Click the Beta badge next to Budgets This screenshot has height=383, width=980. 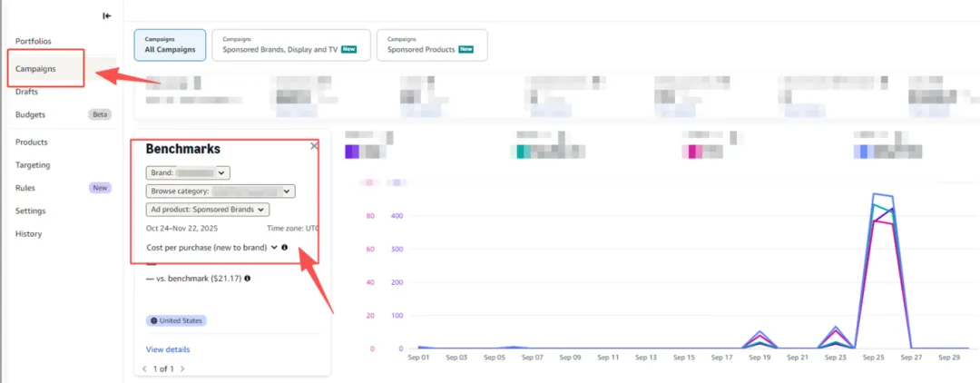point(100,115)
